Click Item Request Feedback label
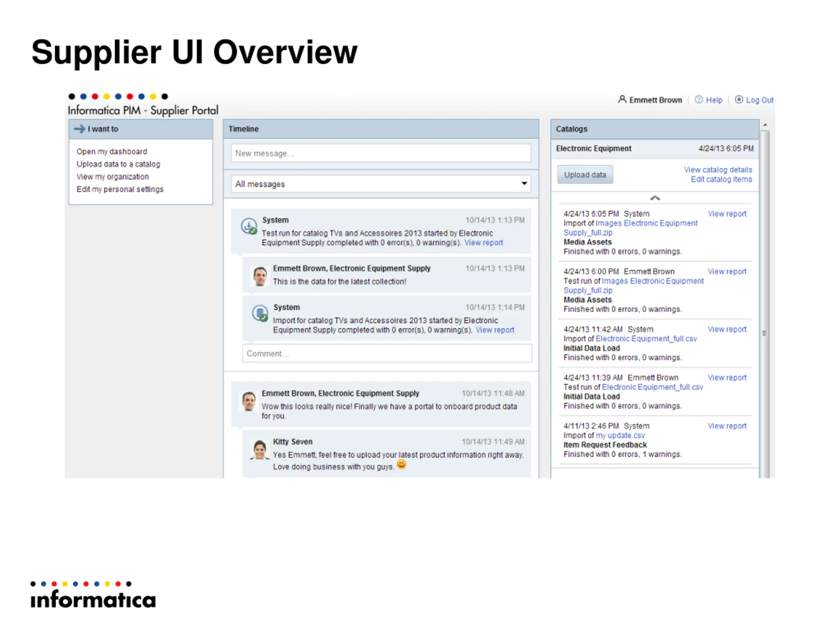840x630 pixels. [x=605, y=445]
